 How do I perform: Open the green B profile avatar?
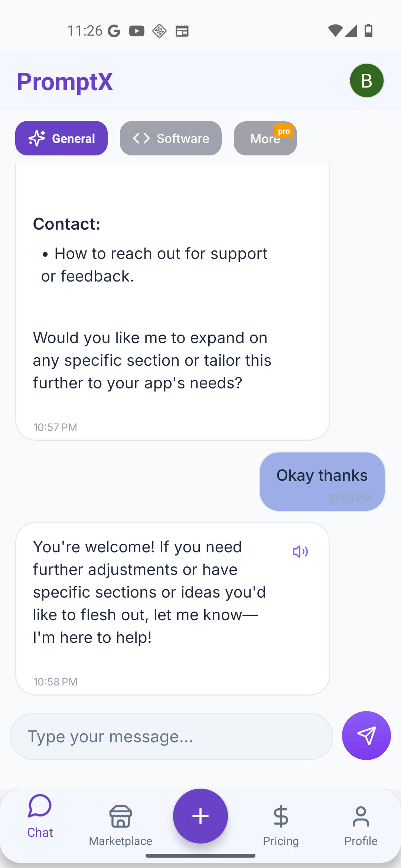pos(366,80)
